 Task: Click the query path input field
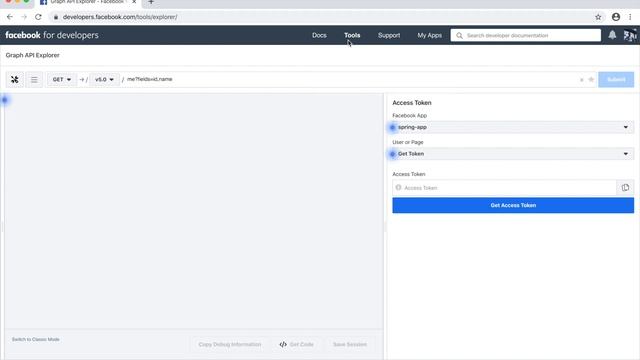(351, 80)
